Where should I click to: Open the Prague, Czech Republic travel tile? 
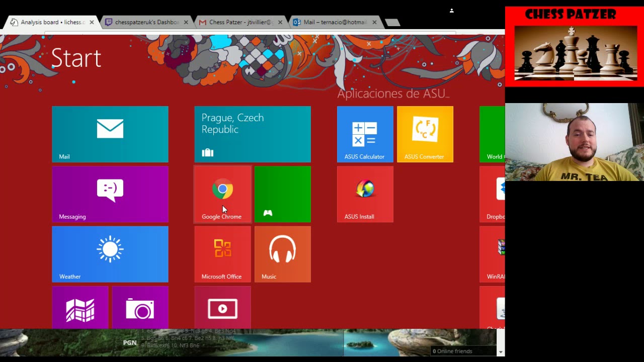253,134
